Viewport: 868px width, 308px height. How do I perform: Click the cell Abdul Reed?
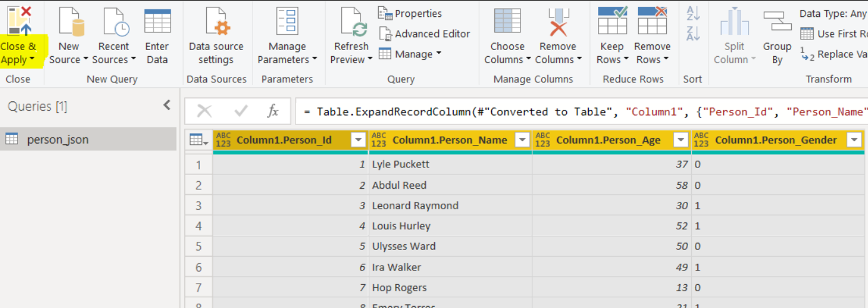pyautogui.click(x=450, y=185)
